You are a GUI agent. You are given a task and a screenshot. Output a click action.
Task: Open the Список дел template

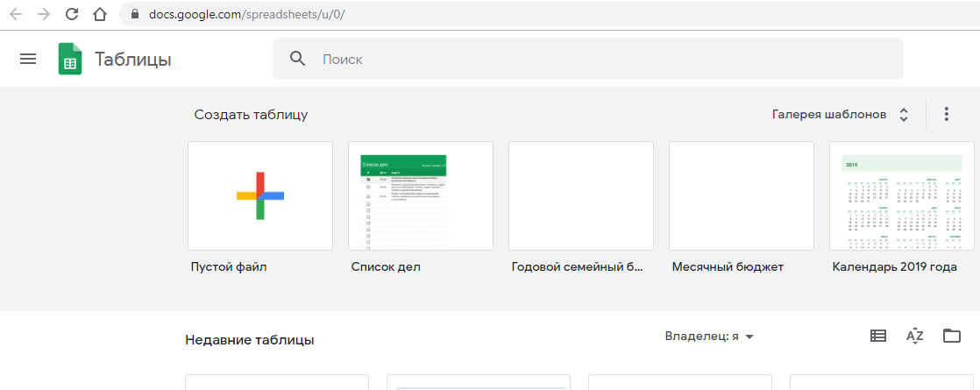tap(420, 195)
